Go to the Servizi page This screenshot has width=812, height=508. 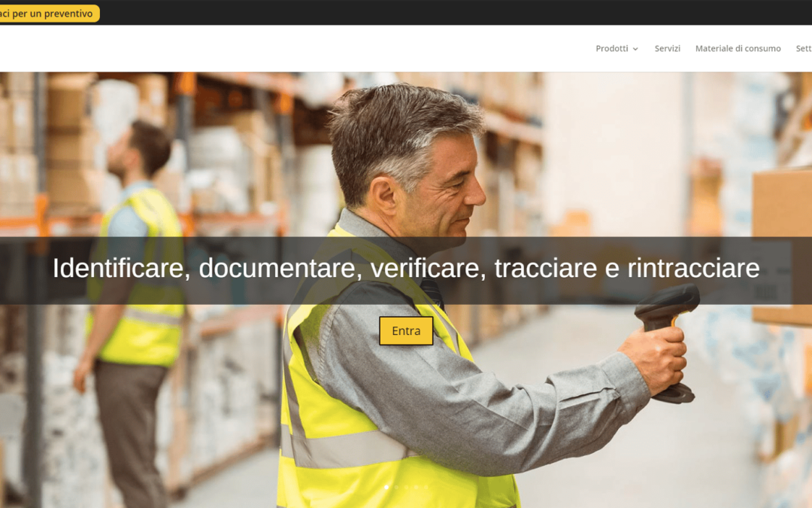[x=667, y=48]
